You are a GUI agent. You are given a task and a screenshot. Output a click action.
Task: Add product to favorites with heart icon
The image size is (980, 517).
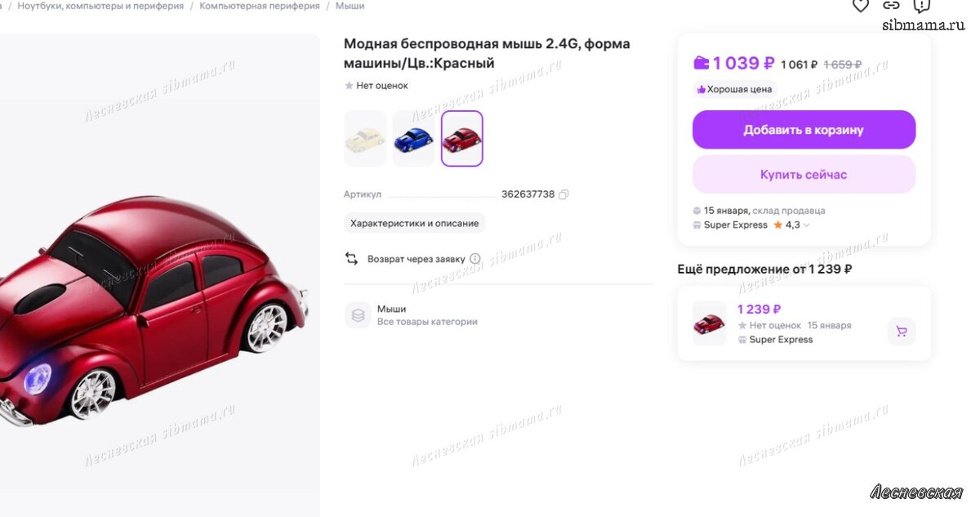pos(861,6)
